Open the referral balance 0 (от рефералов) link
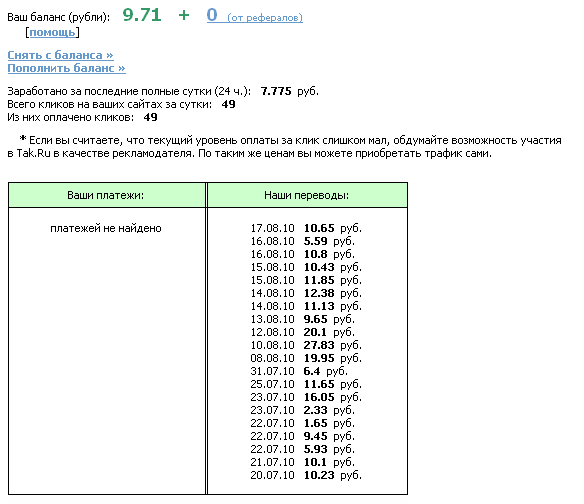The image size is (584, 504). [255, 16]
